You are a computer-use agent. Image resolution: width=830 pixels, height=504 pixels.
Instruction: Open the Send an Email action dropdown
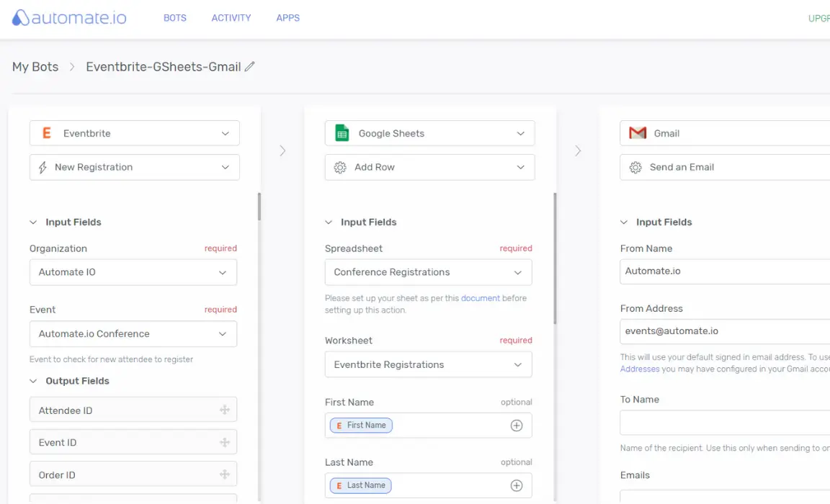click(x=725, y=167)
